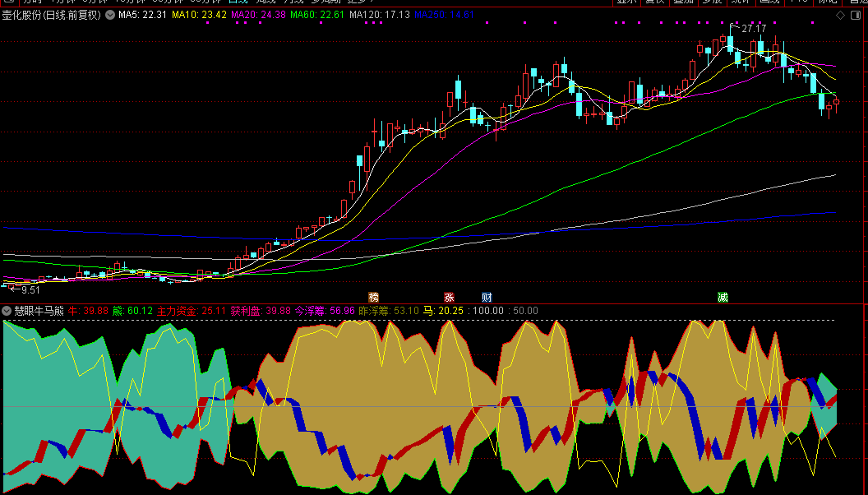868x495 pixels.
Task: Toggle the side panel icon beside the diamond
Action: click(x=856, y=16)
